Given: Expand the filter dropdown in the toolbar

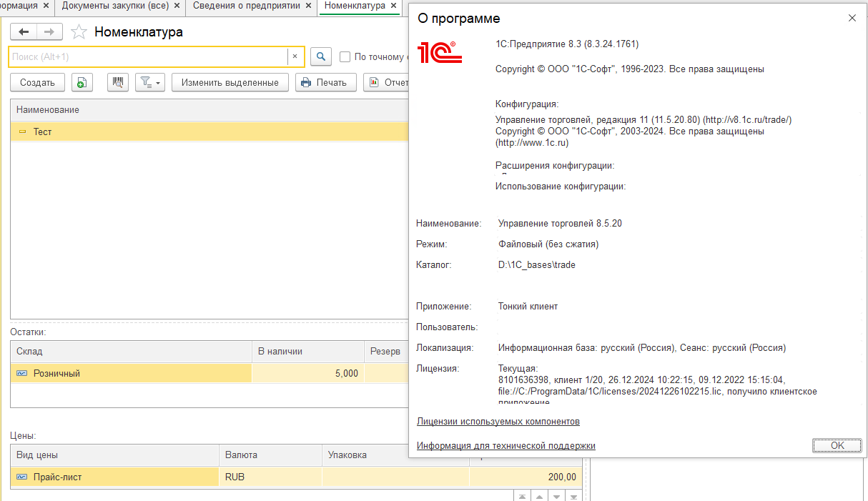Looking at the screenshot, I should [x=150, y=83].
